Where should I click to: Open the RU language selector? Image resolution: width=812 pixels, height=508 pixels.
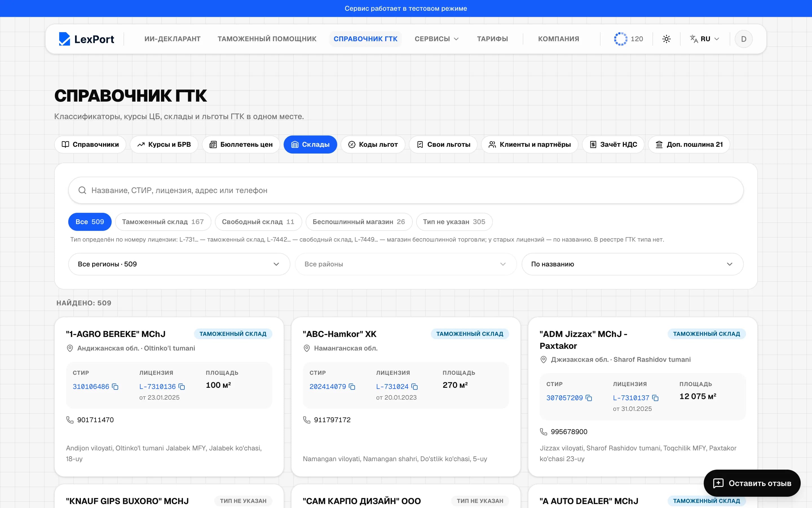tap(705, 39)
